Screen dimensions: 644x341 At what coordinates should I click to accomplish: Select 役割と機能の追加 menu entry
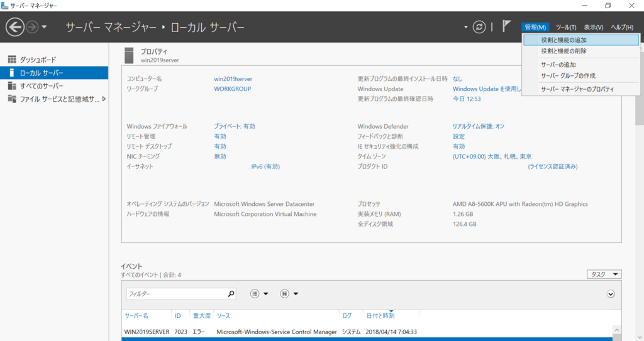(581, 40)
